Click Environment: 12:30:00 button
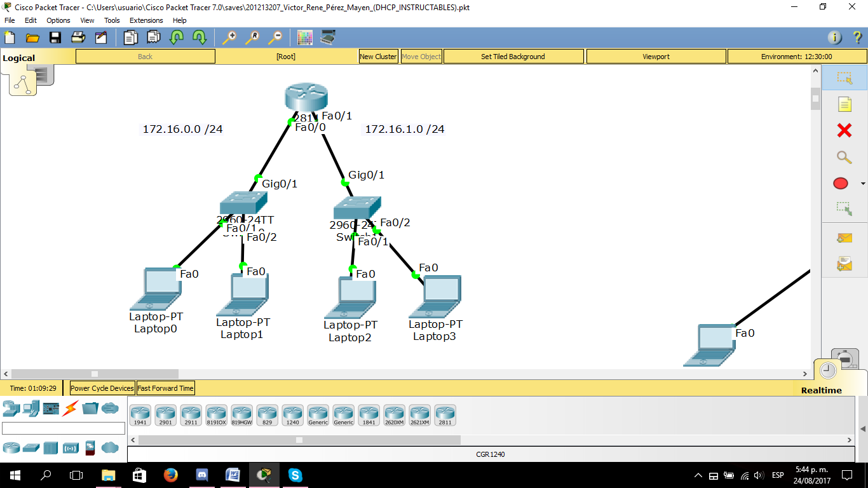 point(797,57)
